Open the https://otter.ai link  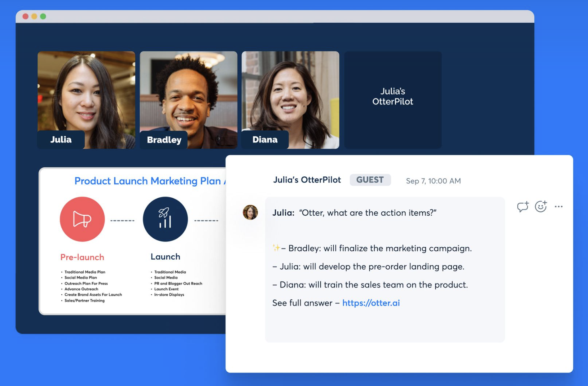tap(371, 303)
